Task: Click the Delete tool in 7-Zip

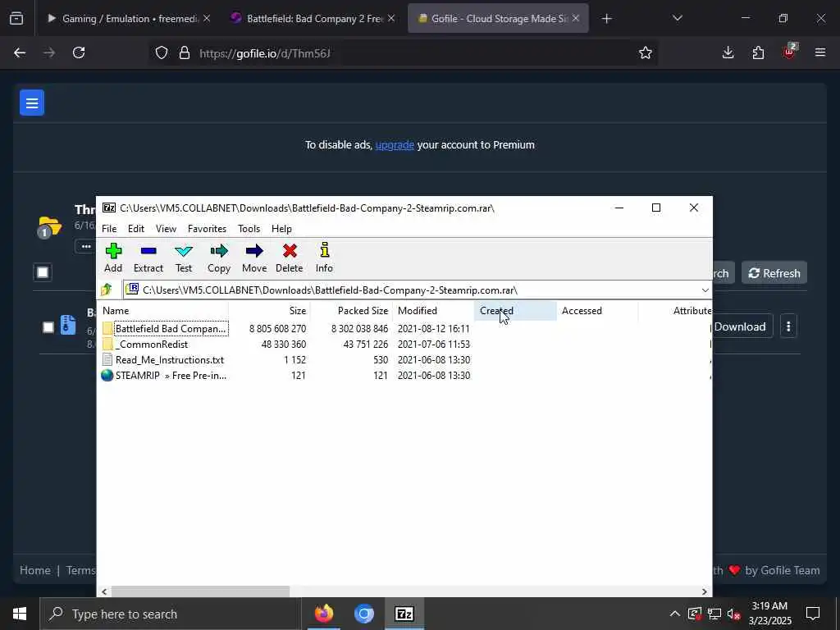Action: (x=290, y=258)
